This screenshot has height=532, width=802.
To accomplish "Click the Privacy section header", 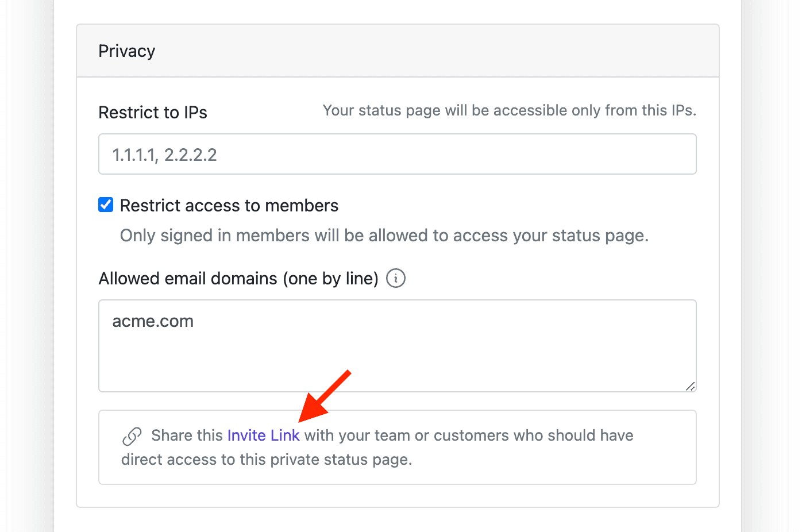I will click(x=126, y=51).
